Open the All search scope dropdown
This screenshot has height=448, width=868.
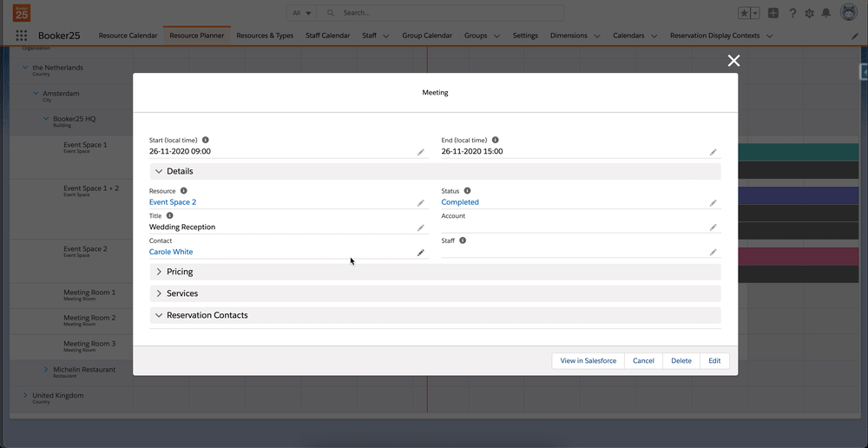[x=302, y=13]
